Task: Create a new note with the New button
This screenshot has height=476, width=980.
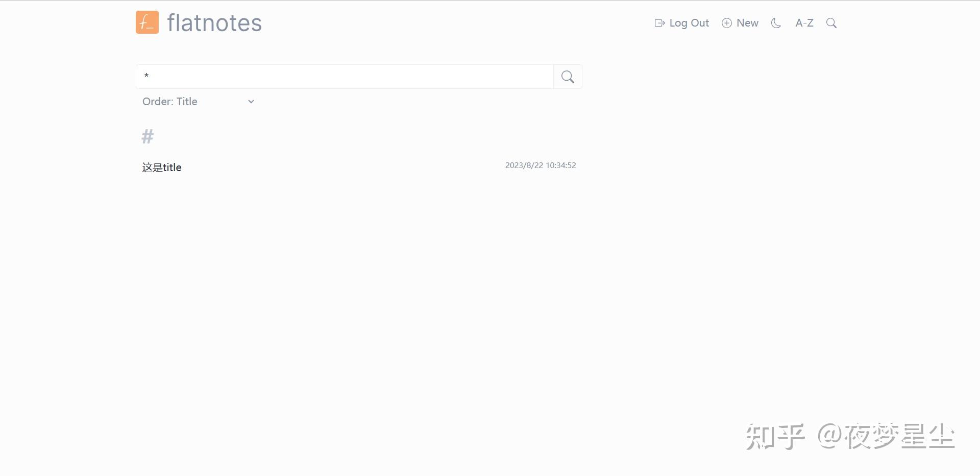Action: 740,23
